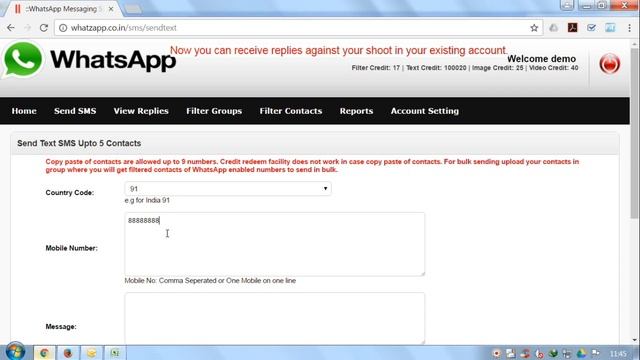
Task: Click the 'Text Credit: 100020' text
Action: pyautogui.click(x=436, y=68)
